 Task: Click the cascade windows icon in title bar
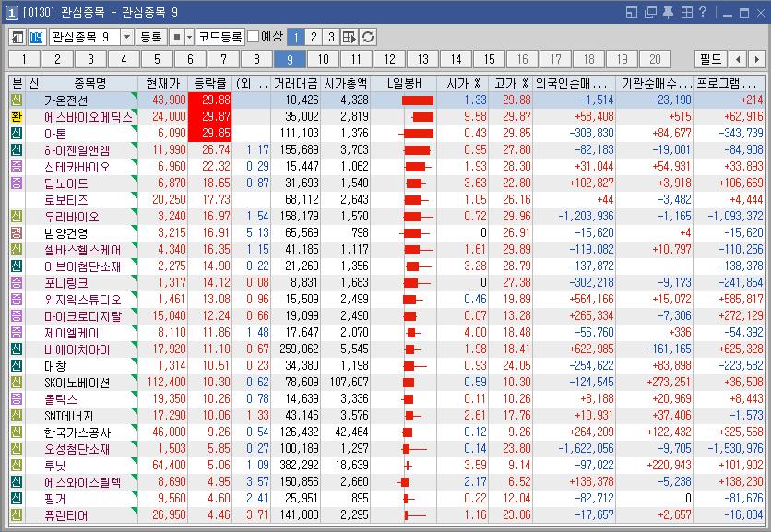[x=650, y=12]
